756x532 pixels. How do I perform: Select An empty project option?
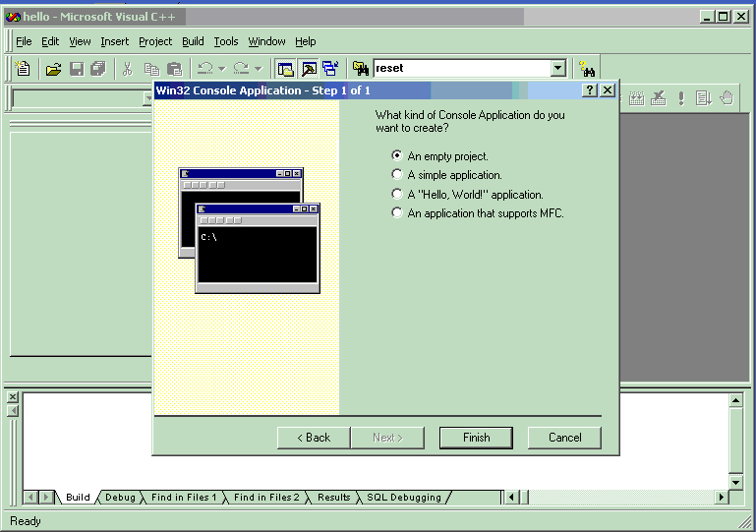coord(439,155)
